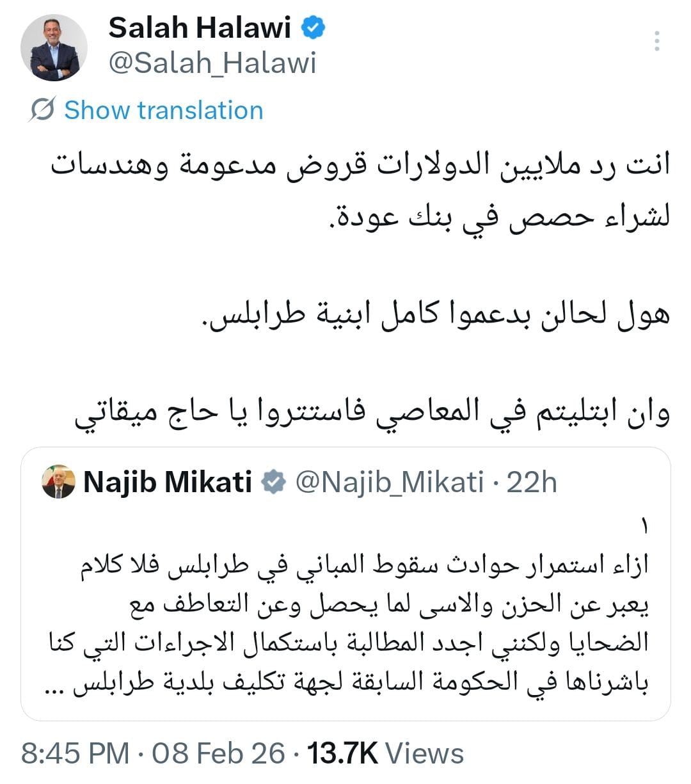Image resolution: width=691 pixels, height=784 pixels.
Task: Click the blue checkmark beside Salah Halawi's name
Action: click(x=312, y=28)
